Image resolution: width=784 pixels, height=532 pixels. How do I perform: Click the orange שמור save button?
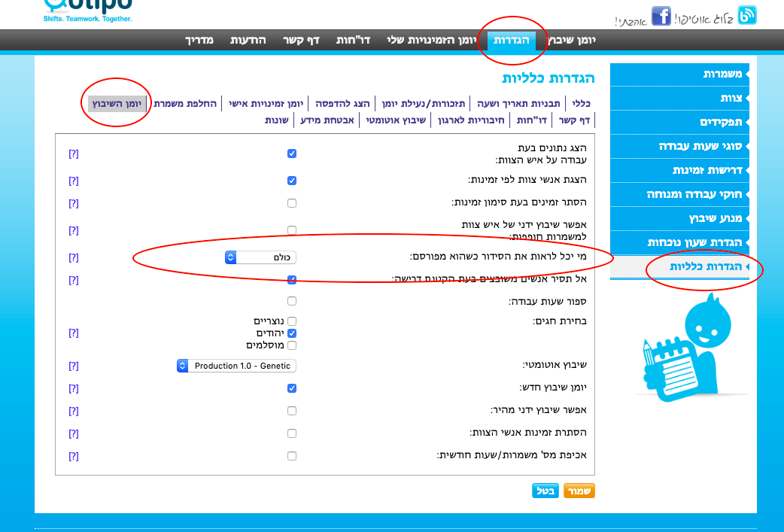pos(579,491)
